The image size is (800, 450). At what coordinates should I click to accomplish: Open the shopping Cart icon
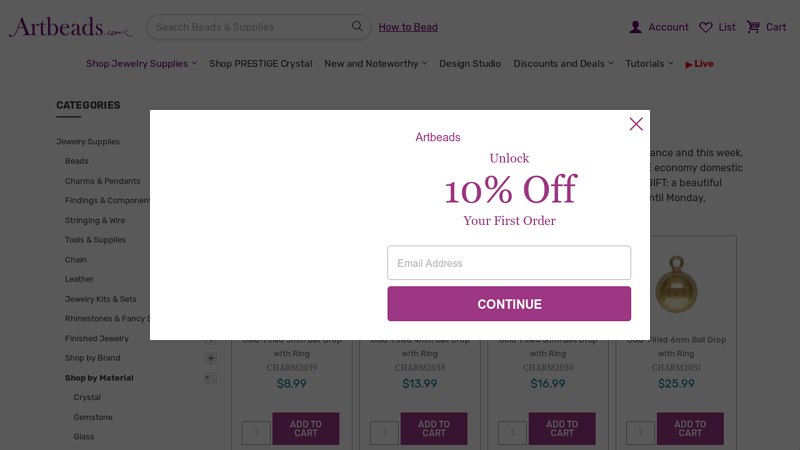click(753, 27)
